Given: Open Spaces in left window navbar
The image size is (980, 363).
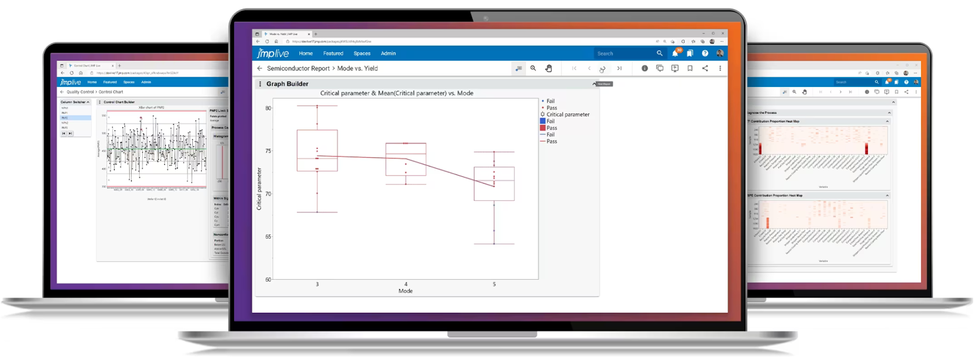Looking at the screenshot, I should point(129,82).
